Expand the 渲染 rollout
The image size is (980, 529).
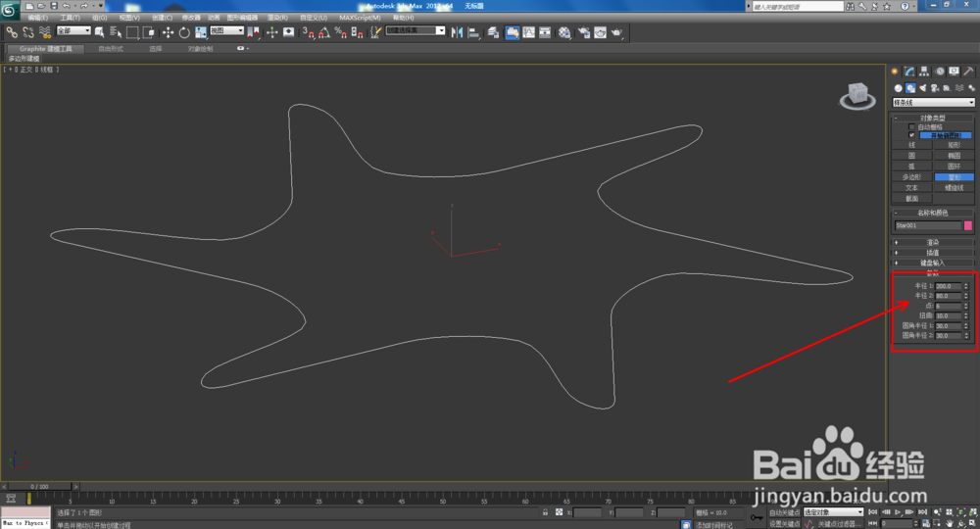tap(933, 242)
